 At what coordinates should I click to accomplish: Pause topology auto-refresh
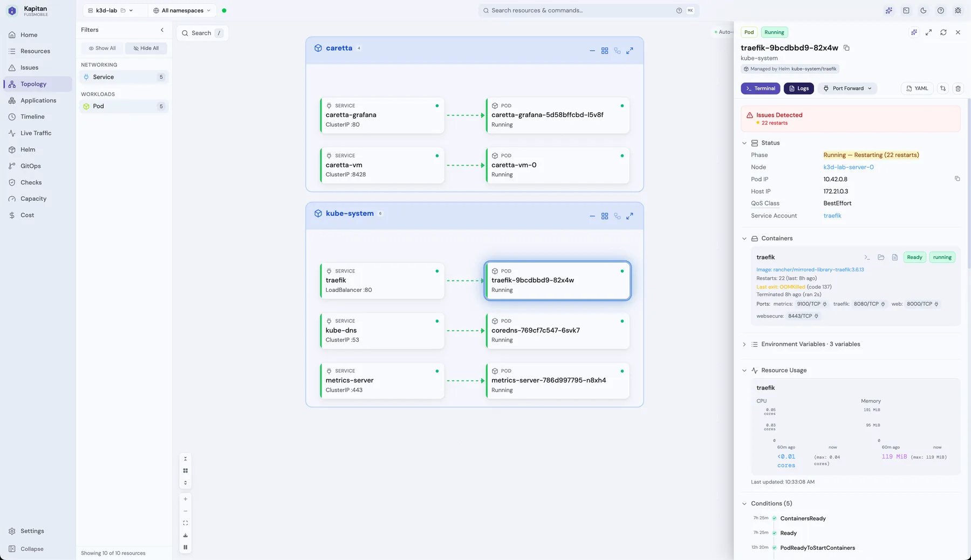tap(186, 547)
